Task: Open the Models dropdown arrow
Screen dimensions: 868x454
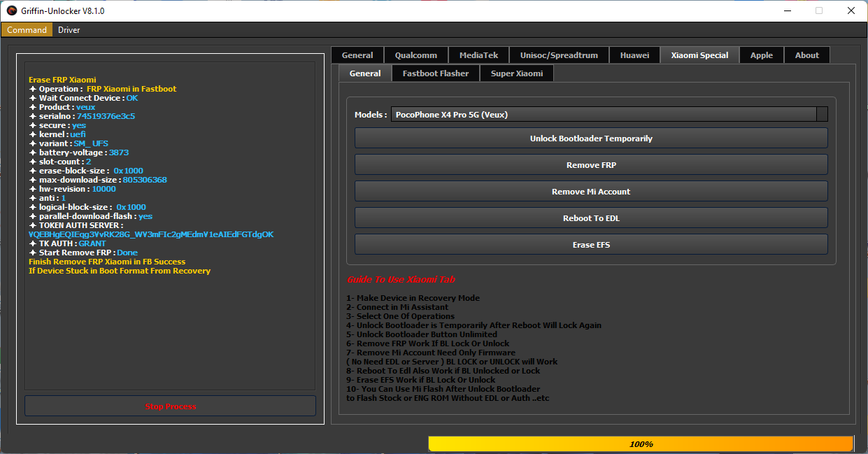Action: (x=822, y=114)
